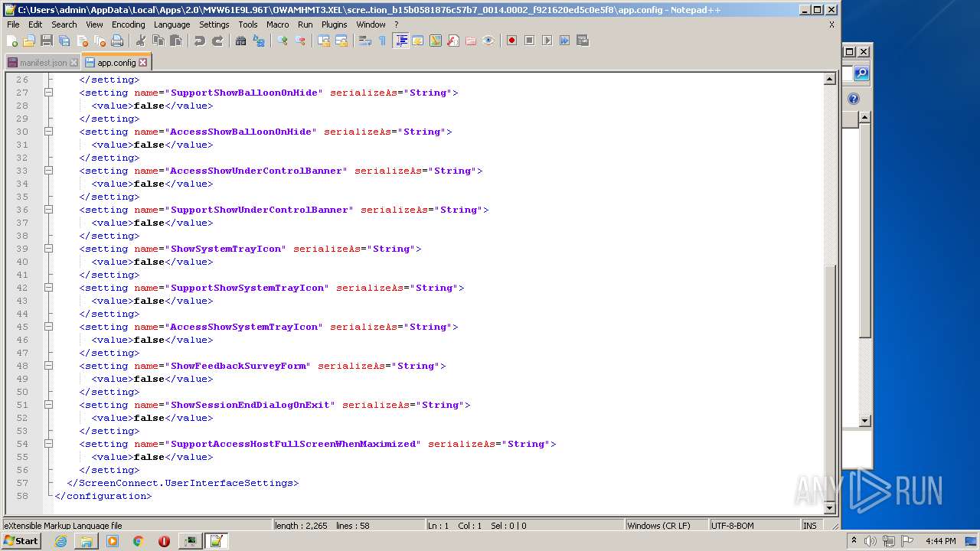Switch to the manifest.json tab
The width and height of the screenshot is (980, 551).
coord(43,63)
